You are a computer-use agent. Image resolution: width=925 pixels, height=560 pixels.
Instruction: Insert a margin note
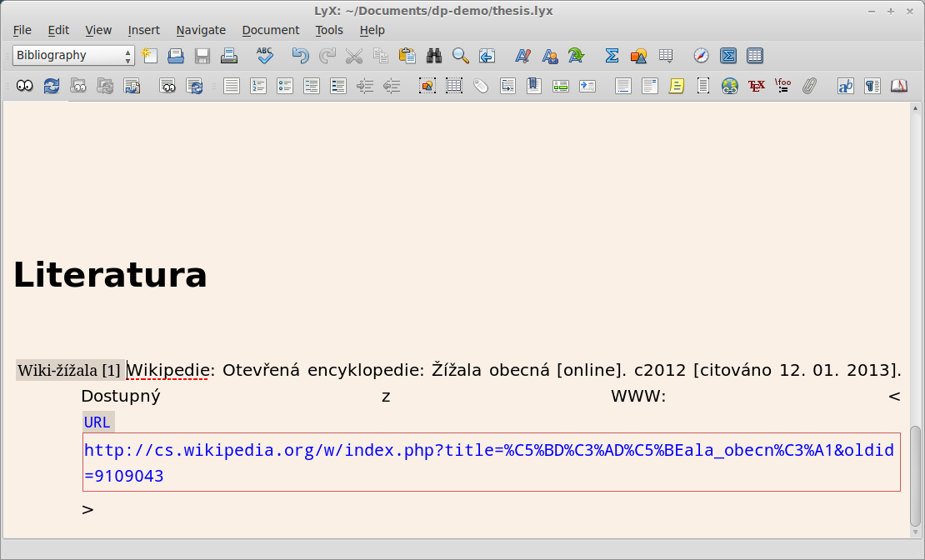(649, 86)
